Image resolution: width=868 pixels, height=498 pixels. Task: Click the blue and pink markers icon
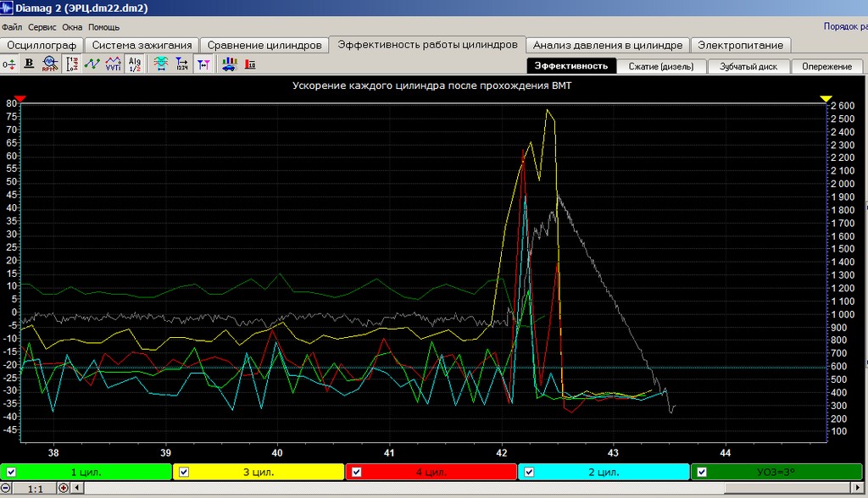[x=203, y=64]
